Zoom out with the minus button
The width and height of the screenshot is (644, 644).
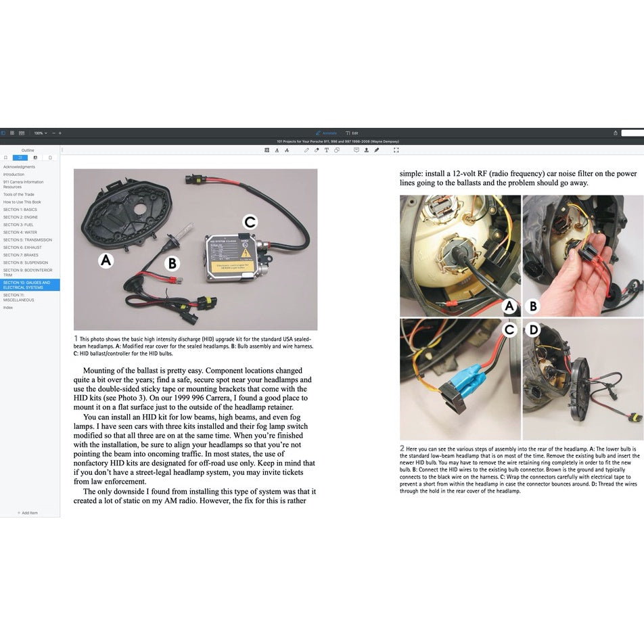[x=53, y=133]
